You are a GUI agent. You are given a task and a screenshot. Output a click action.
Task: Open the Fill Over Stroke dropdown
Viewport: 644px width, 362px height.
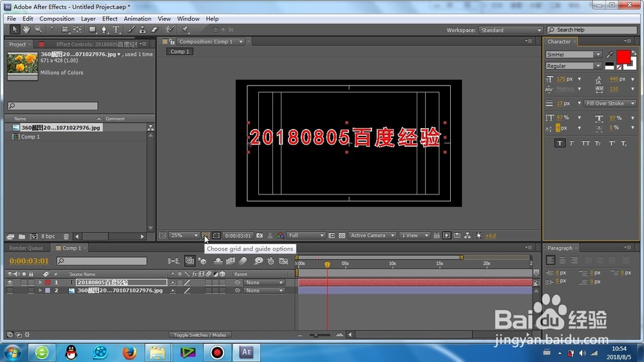tap(610, 103)
